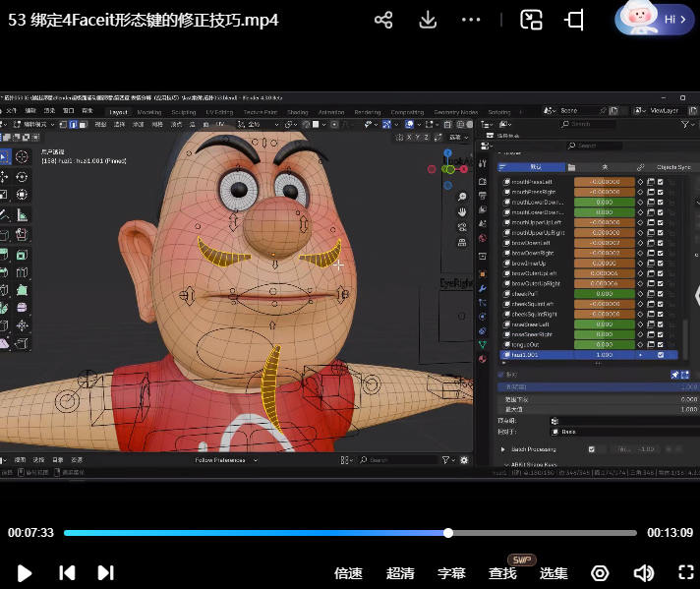Screen dimensions: 700x589
Task: Toggle the Batch Processing checkbox
Action: click(x=591, y=449)
